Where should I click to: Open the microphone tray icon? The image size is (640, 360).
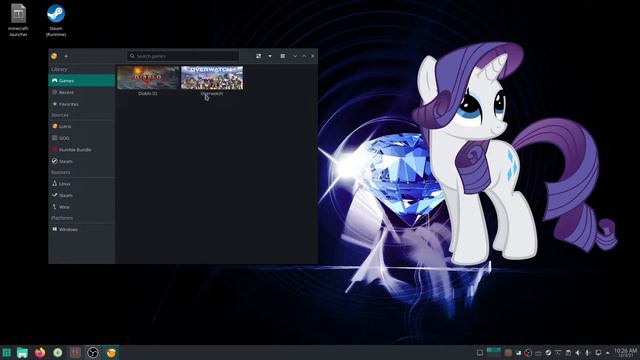(587, 353)
